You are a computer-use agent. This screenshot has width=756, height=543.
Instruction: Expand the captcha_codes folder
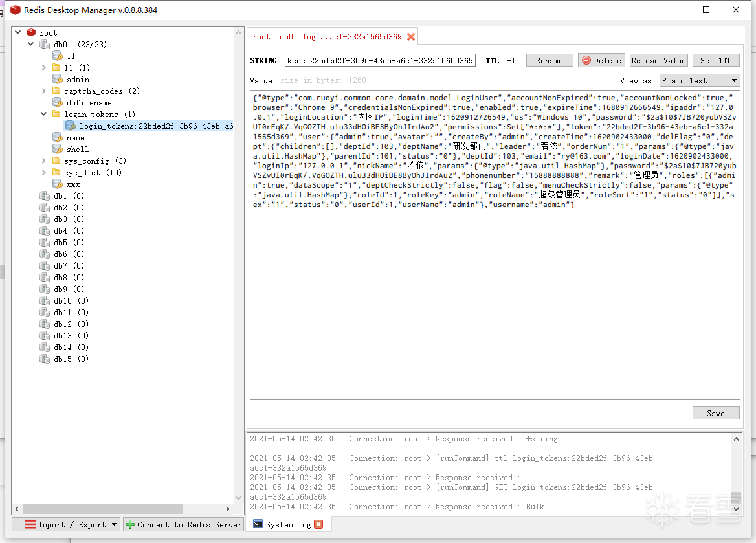pos(44,91)
